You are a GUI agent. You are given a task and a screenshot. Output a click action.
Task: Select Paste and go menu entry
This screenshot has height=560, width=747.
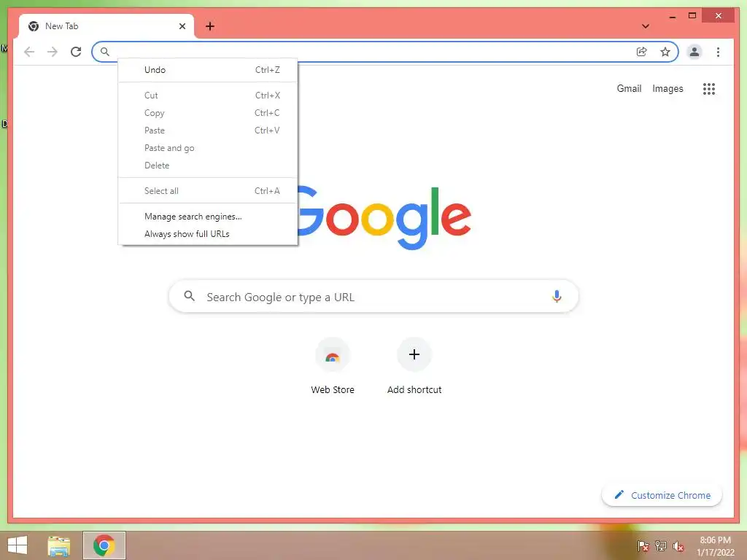[x=208, y=148]
